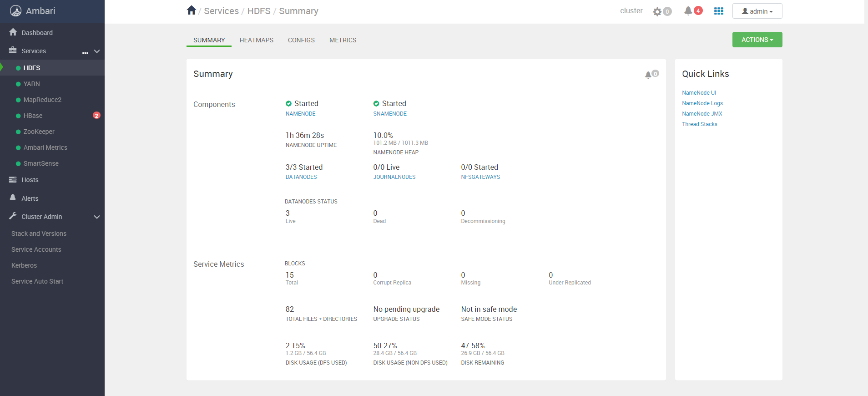Click the '3/3 Started' datanodes value
Screen dimensions: 868x396
(x=304, y=167)
